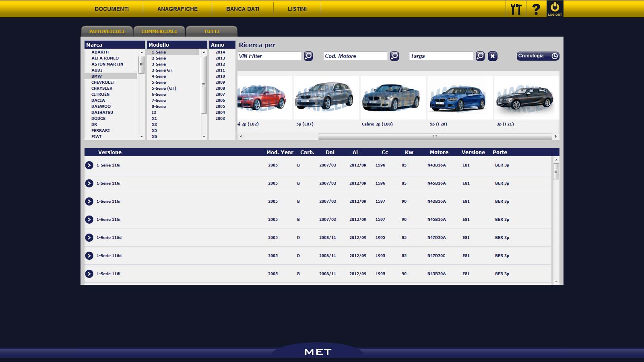Clear search with the X icon
This screenshot has width=644, height=362.
coord(493,56)
